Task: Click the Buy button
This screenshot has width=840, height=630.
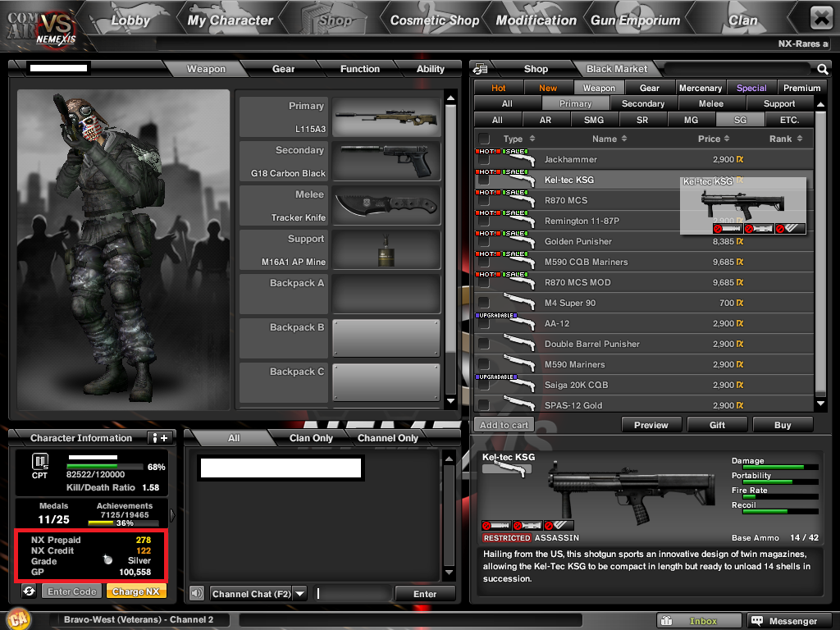Action: 783,425
